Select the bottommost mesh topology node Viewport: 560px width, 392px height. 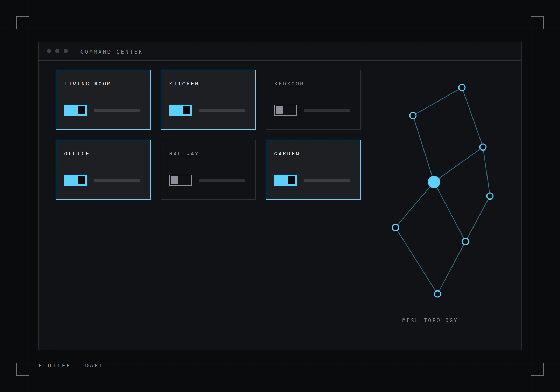coord(437,294)
